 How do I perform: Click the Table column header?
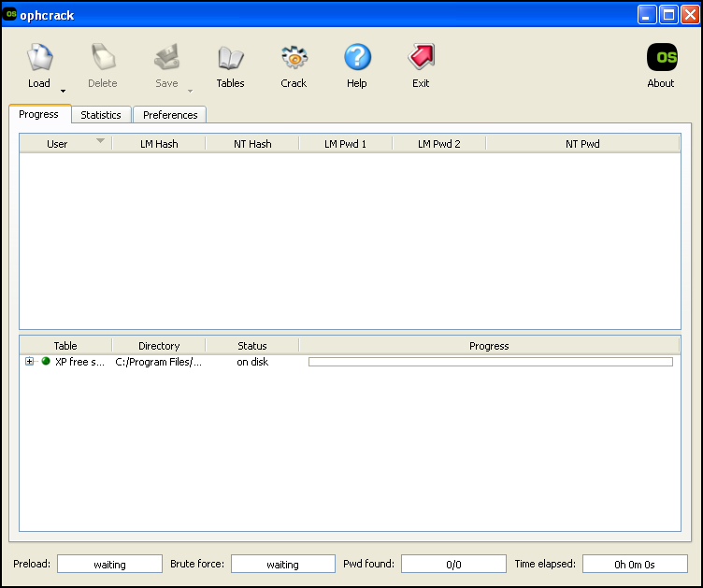(65, 346)
